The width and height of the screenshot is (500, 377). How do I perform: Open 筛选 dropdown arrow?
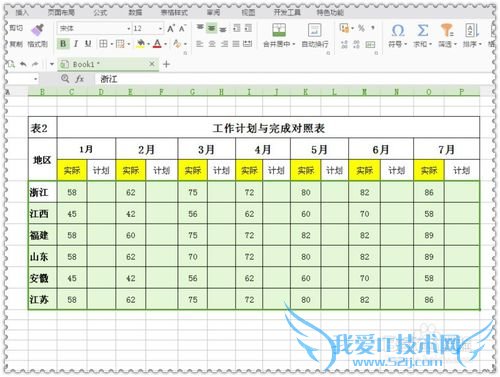click(x=455, y=44)
